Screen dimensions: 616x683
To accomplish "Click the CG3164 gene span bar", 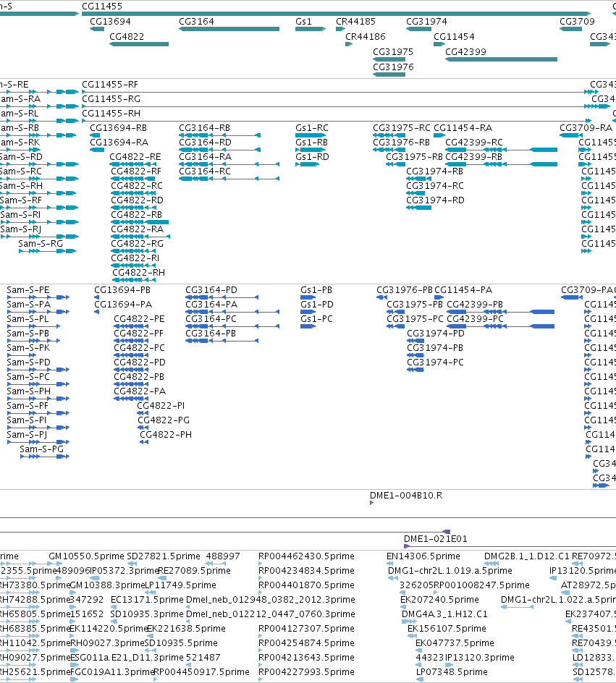I will coord(229,29).
